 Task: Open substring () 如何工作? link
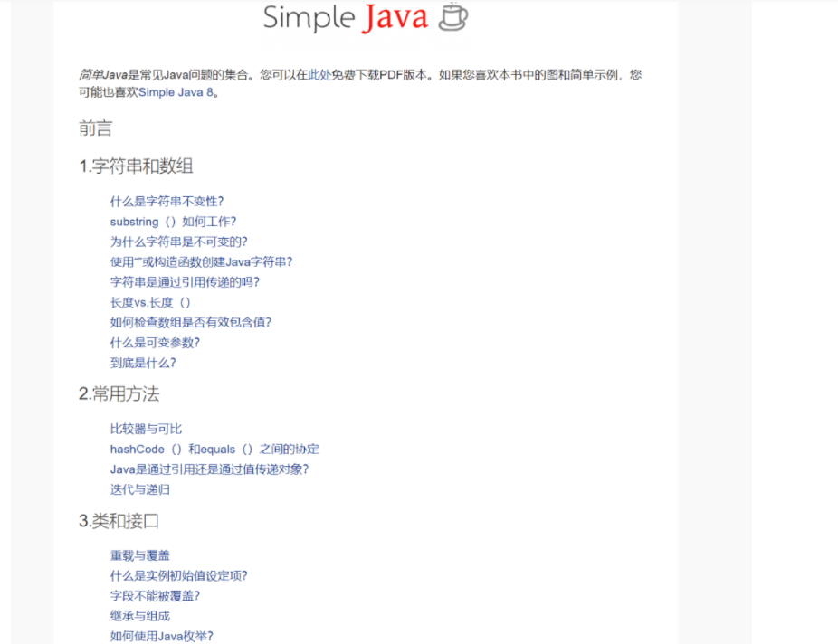173,222
